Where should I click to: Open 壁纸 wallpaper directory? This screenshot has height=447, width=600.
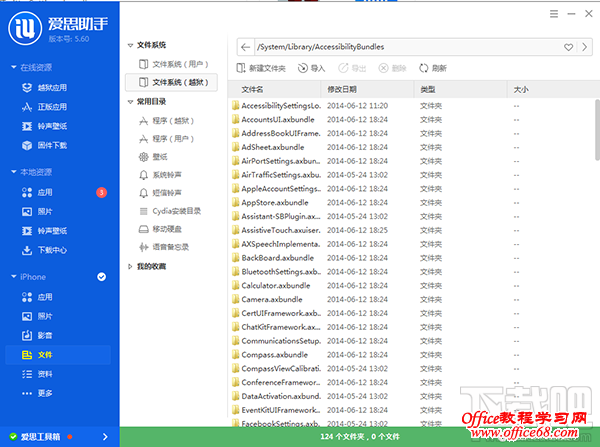[153, 157]
